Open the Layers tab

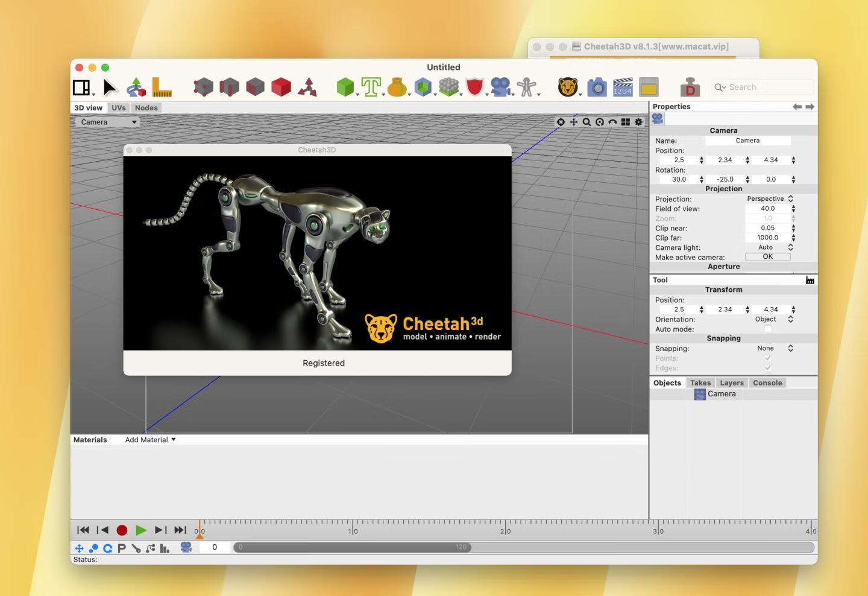(x=732, y=382)
